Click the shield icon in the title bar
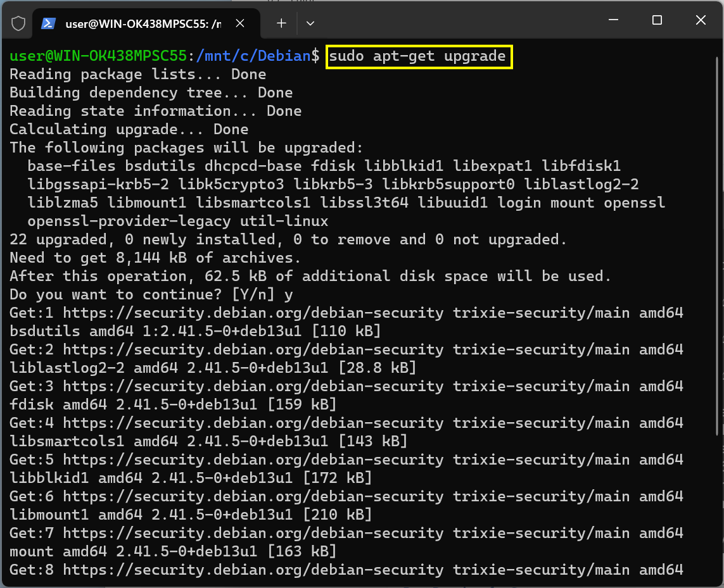This screenshot has width=724, height=588. tap(18, 23)
